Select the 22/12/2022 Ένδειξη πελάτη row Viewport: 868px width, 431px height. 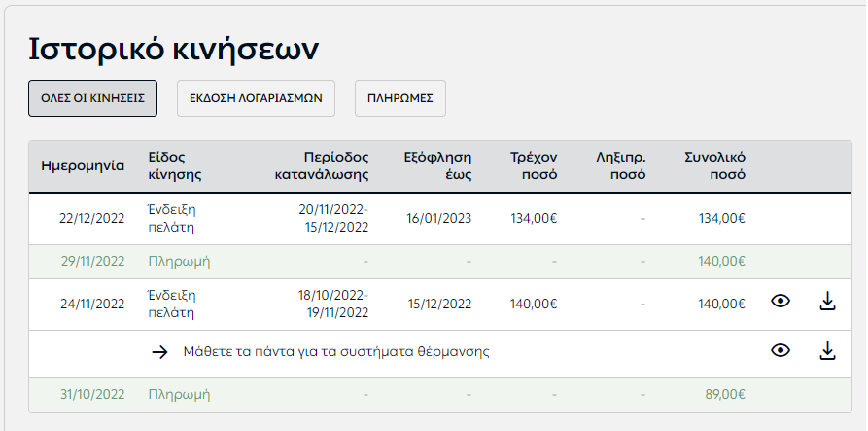440,219
